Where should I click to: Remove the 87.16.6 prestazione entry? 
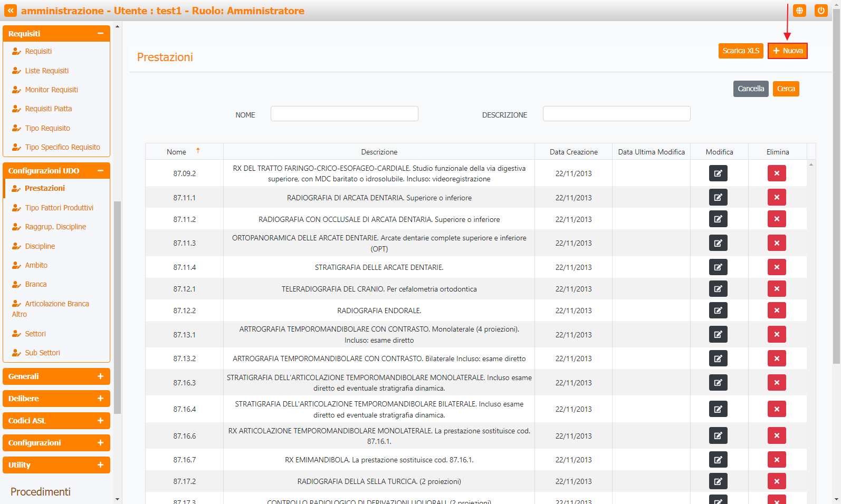point(777,436)
